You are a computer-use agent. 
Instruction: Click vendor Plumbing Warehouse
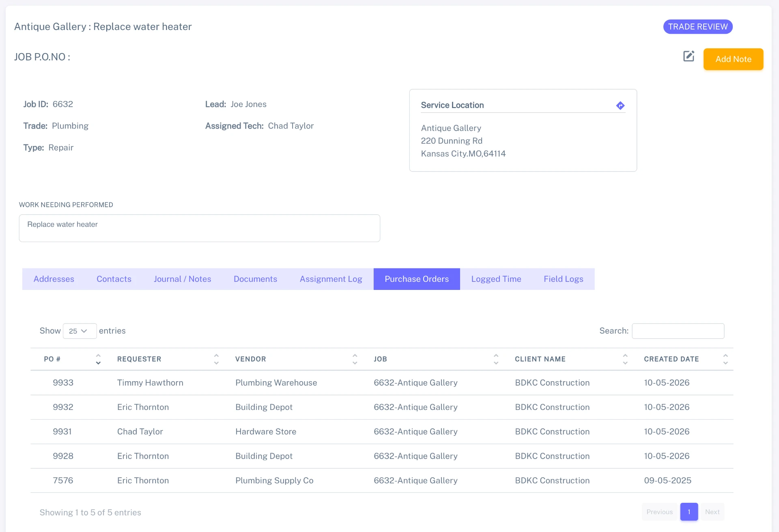[276, 383]
